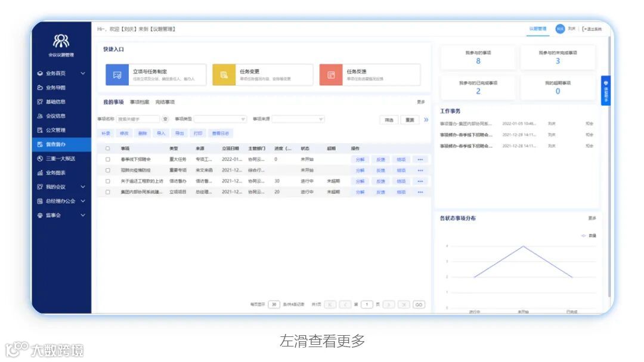
Task: Open 我参与的事项 card showing 8
Action: (478, 57)
